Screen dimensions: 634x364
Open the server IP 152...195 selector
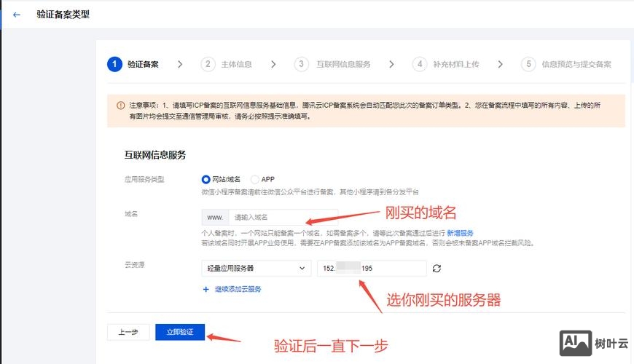(372, 268)
